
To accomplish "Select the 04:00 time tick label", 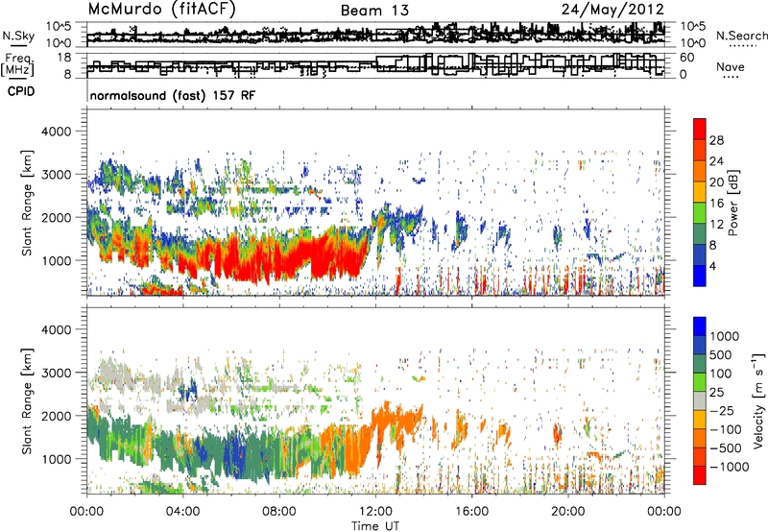I will coord(183,512).
